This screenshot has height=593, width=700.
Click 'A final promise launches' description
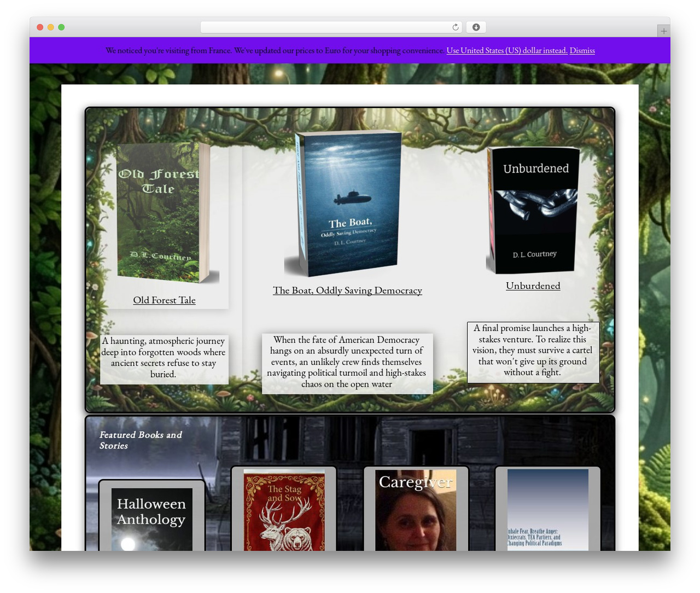tap(533, 350)
